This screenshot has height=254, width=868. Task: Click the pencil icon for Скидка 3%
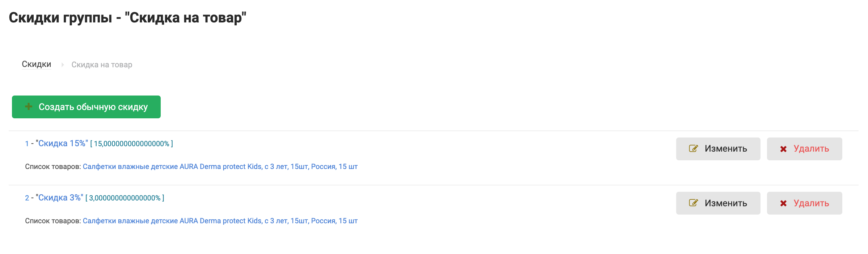693,203
